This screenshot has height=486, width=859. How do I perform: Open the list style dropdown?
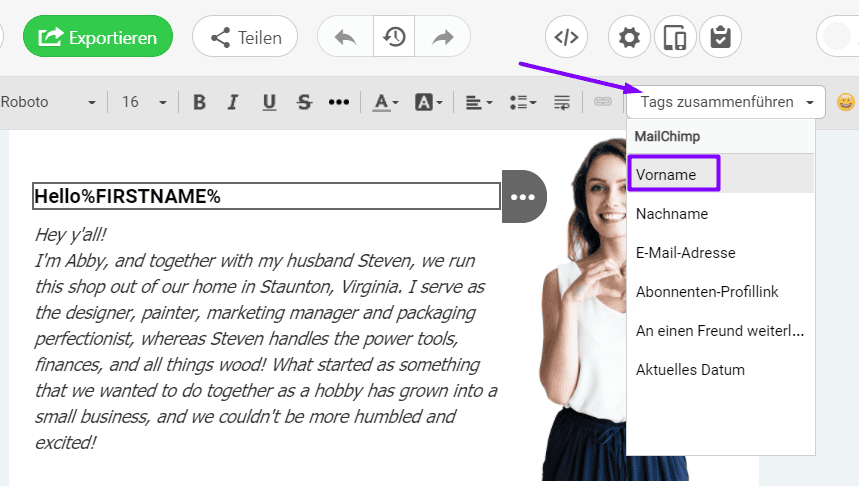click(523, 102)
